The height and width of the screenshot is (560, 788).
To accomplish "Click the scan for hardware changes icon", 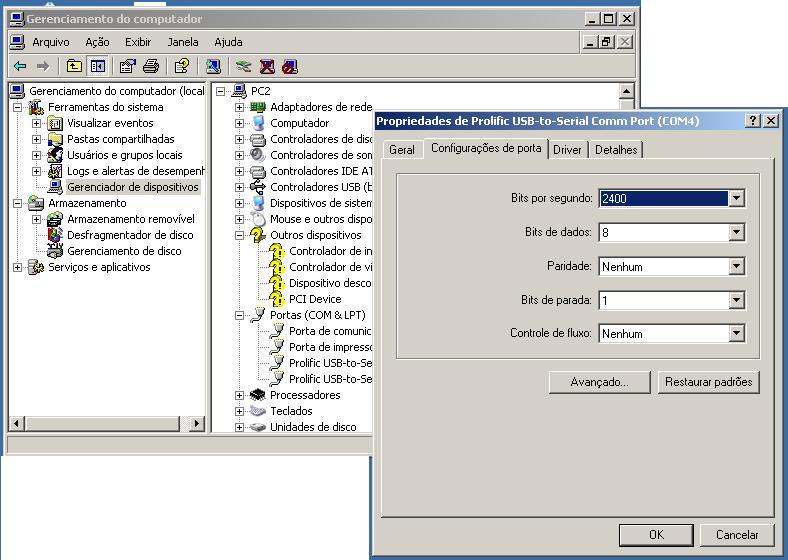I will 213,66.
